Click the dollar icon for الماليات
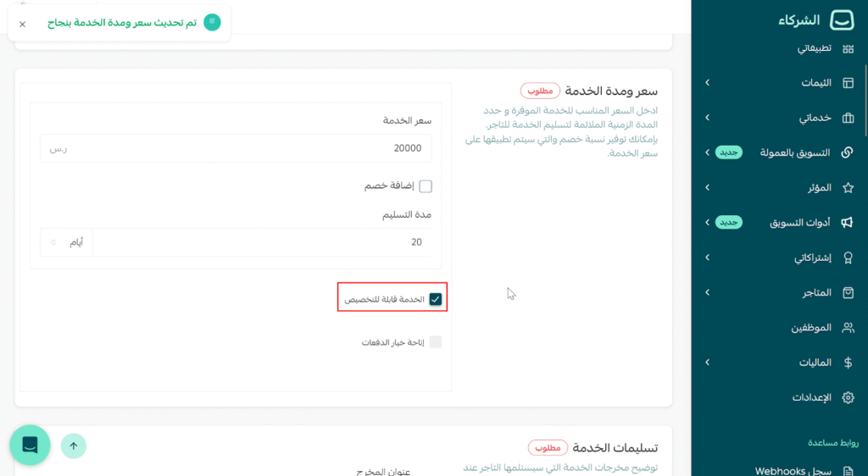868x476 pixels. click(x=847, y=363)
